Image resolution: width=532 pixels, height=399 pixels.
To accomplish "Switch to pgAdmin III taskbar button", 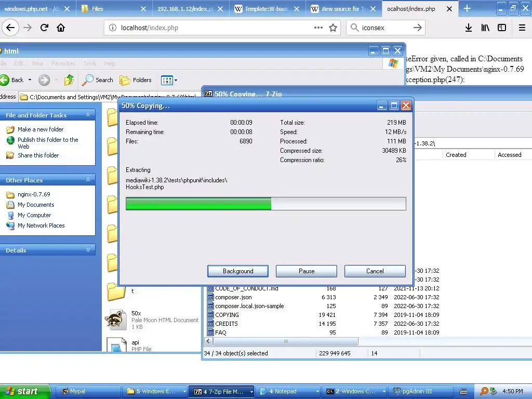I will (421, 391).
